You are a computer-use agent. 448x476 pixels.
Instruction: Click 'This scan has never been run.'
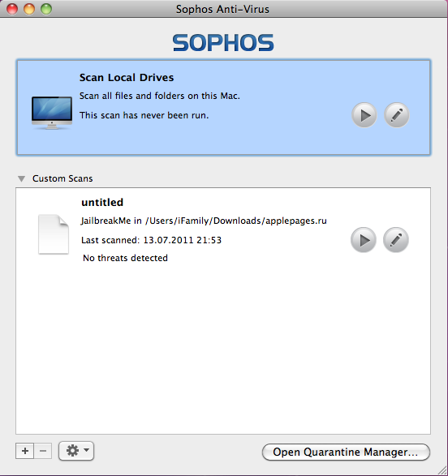(x=144, y=115)
